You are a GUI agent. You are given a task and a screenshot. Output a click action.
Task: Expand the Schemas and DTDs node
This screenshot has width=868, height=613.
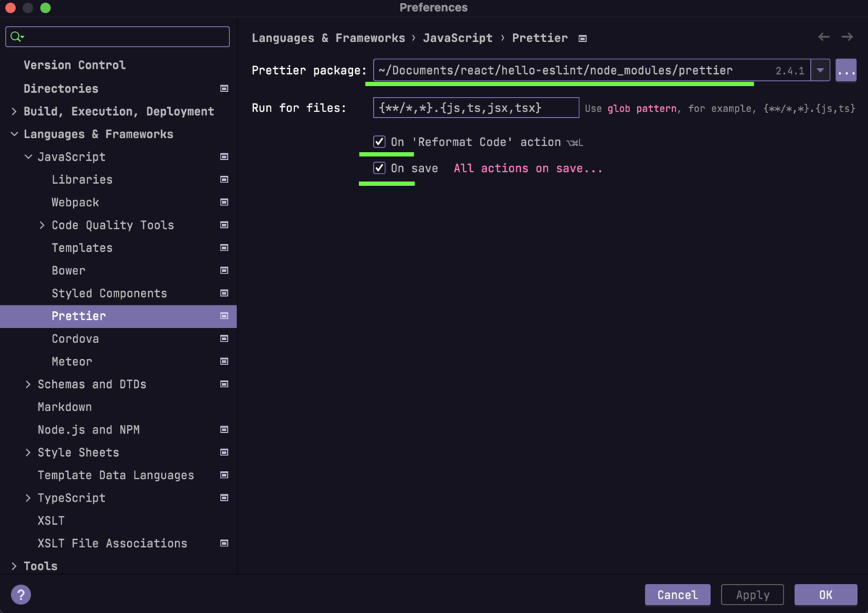pos(28,384)
